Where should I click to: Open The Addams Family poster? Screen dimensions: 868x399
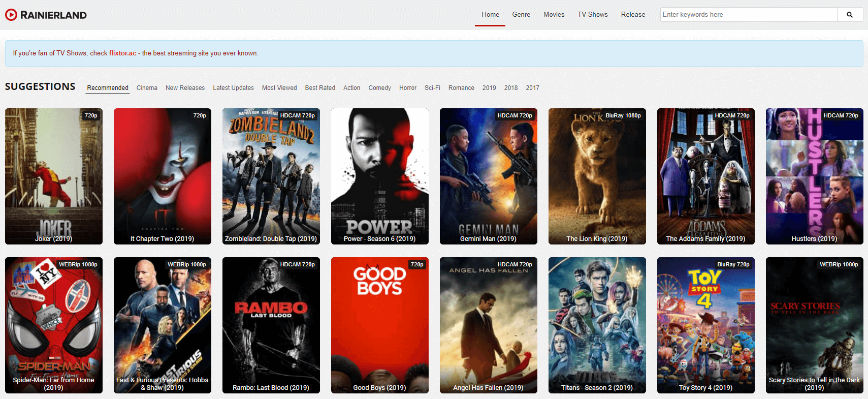706,176
